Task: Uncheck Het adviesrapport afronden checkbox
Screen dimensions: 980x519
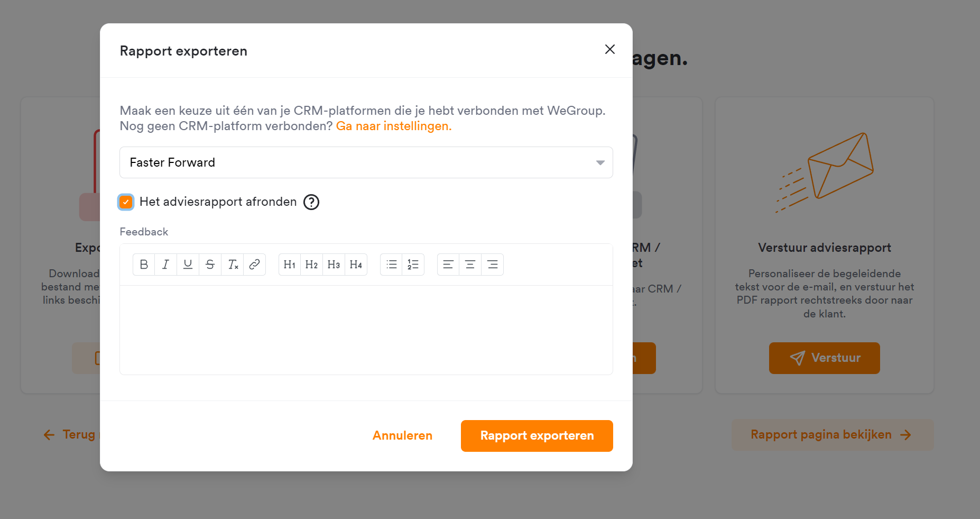Action: click(x=126, y=202)
